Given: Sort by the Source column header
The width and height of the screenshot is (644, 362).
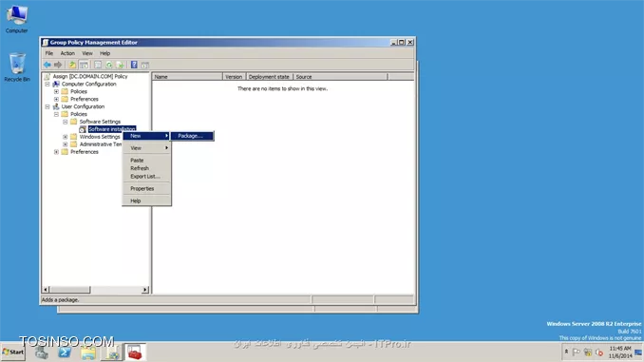Looking at the screenshot, I should click(x=340, y=76).
